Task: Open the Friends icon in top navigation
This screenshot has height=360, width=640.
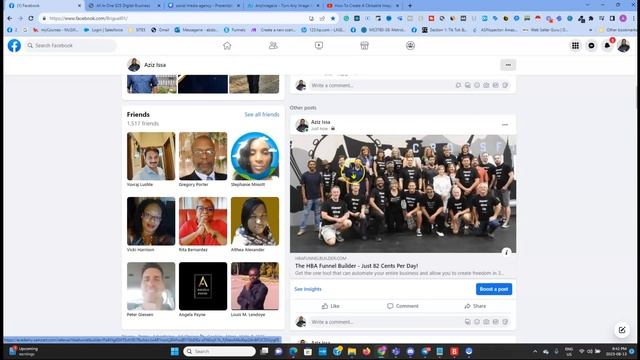Action: point(273,45)
